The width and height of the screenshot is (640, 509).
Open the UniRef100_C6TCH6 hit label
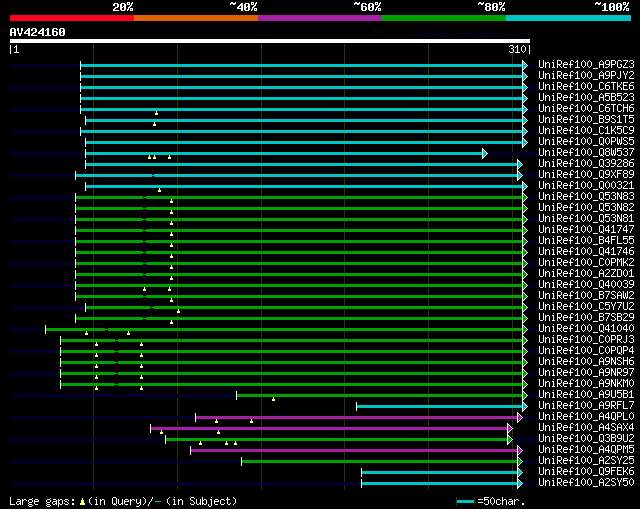pos(586,109)
